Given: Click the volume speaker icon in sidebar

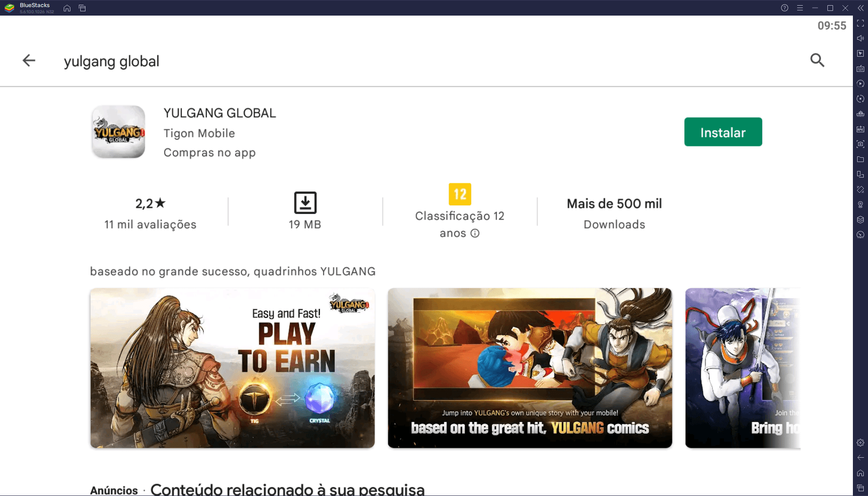Looking at the screenshot, I should [860, 38].
